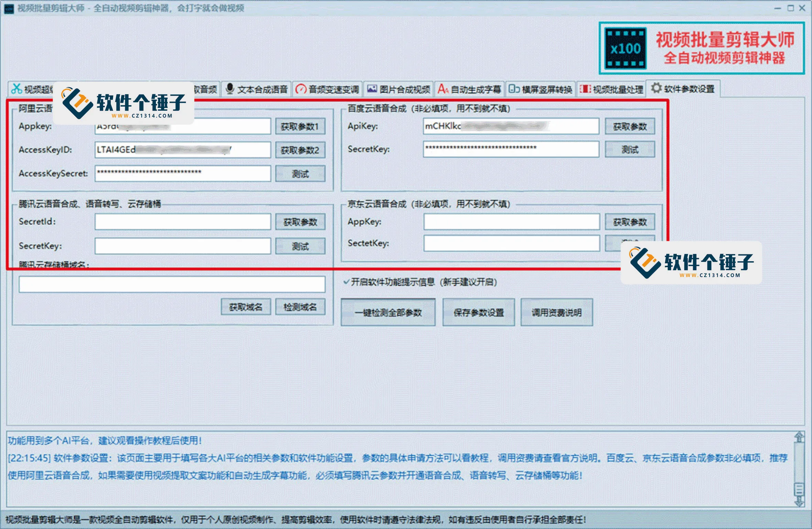Focus the Tencent SecretKey input field
This screenshot has height=529, width=812.
183,246
